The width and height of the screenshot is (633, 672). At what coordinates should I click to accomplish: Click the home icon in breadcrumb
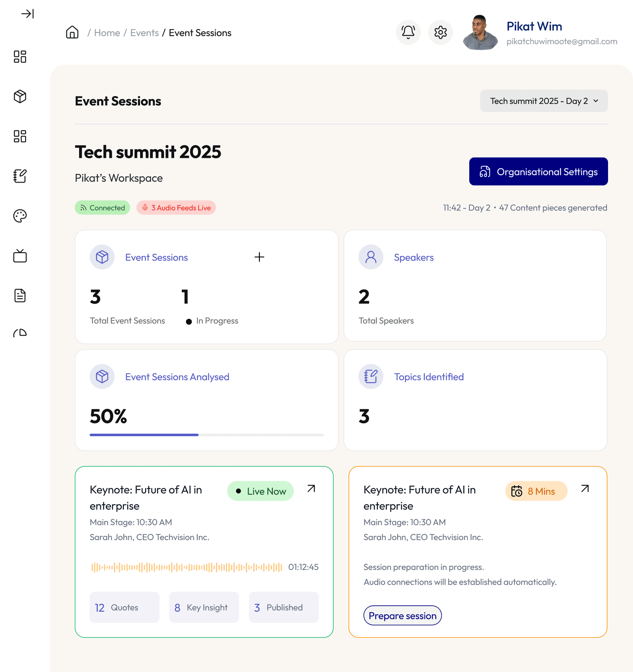[x=72, y=32]
